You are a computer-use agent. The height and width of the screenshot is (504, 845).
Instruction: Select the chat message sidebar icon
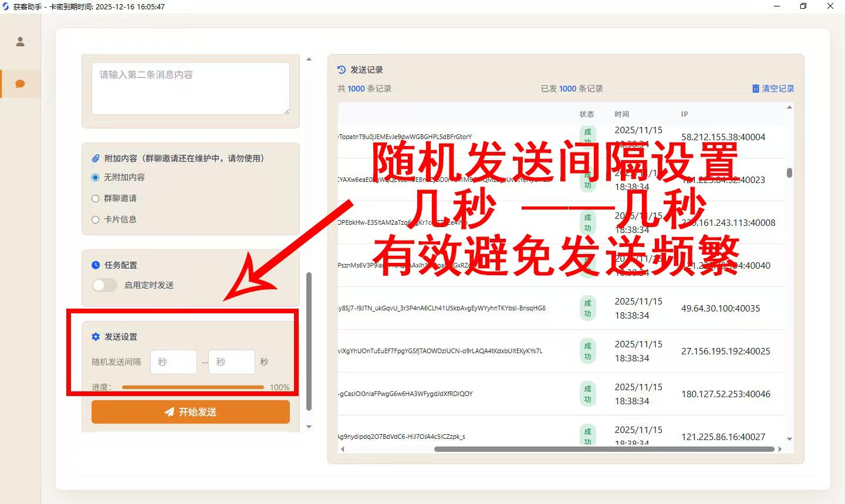[x=20, y=84]
